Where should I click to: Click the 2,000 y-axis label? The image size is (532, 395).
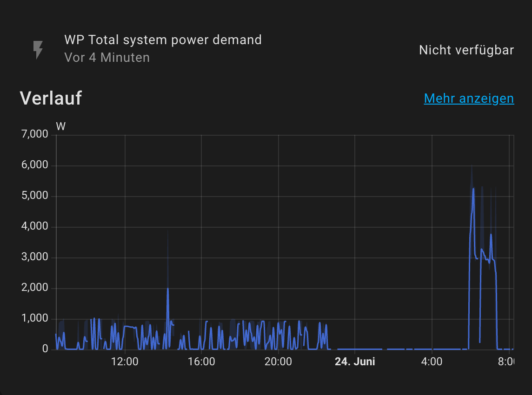34,288
